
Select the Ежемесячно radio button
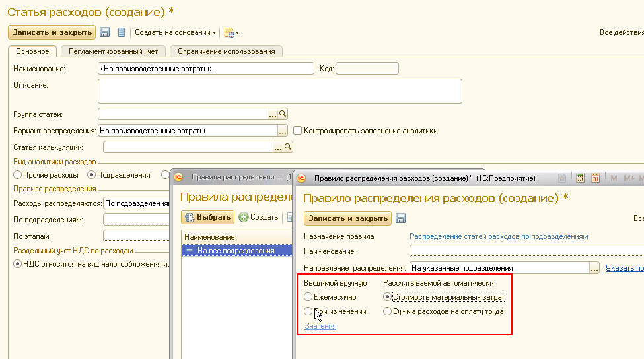tap(308, 296)
